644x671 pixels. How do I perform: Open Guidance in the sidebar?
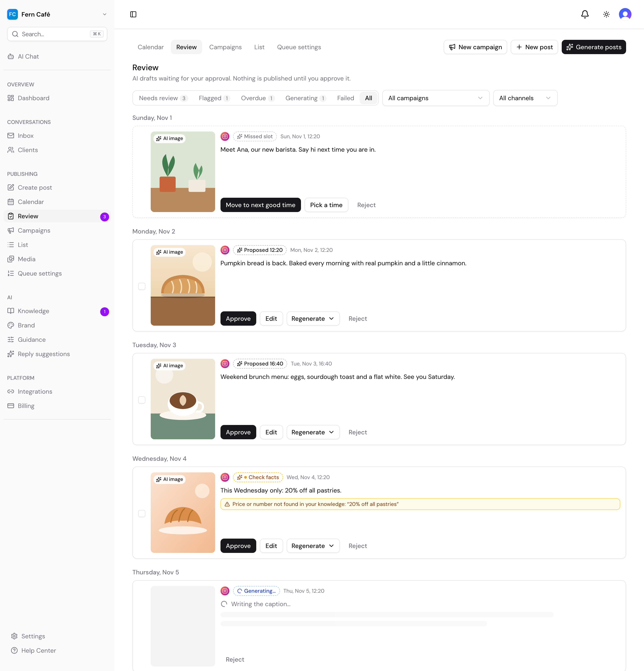click(57, 340)
